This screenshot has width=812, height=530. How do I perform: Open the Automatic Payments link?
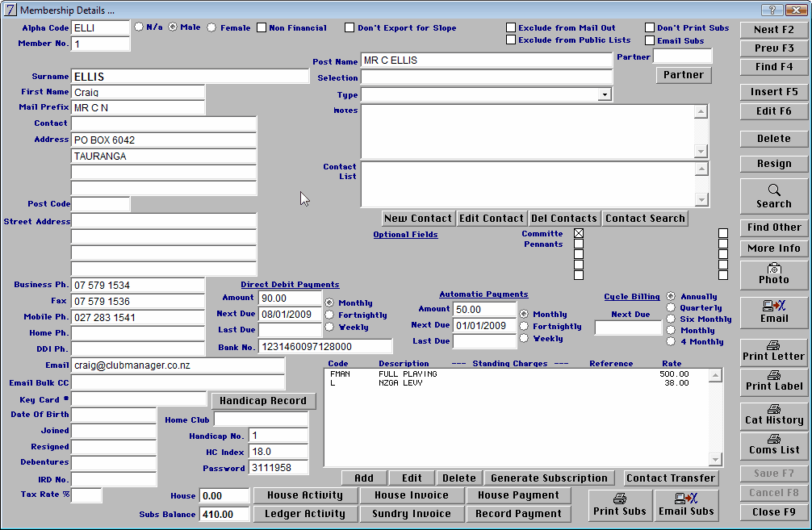click(483, 294)
